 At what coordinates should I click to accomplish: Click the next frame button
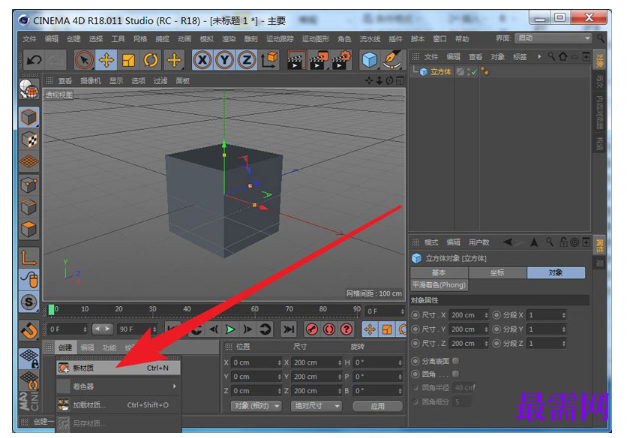pos(248,330)
